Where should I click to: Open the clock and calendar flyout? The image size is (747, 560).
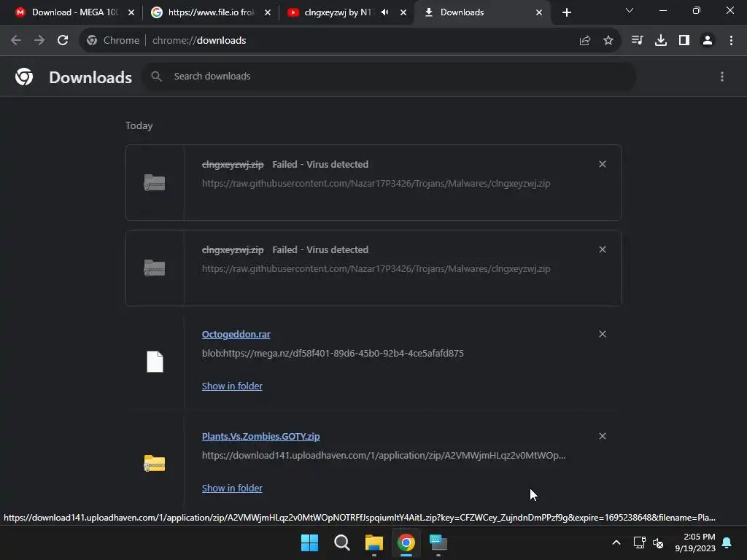[695, 542]
